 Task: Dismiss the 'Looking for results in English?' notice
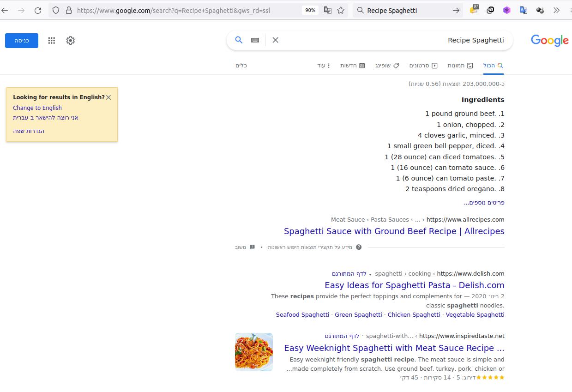[x=108, y=97]
